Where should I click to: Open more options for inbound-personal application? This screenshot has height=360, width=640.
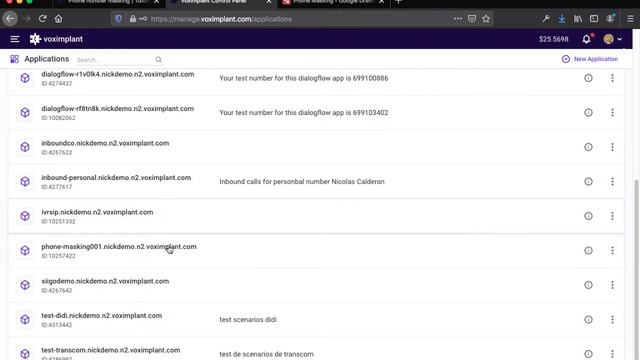[x=612, y=181]
